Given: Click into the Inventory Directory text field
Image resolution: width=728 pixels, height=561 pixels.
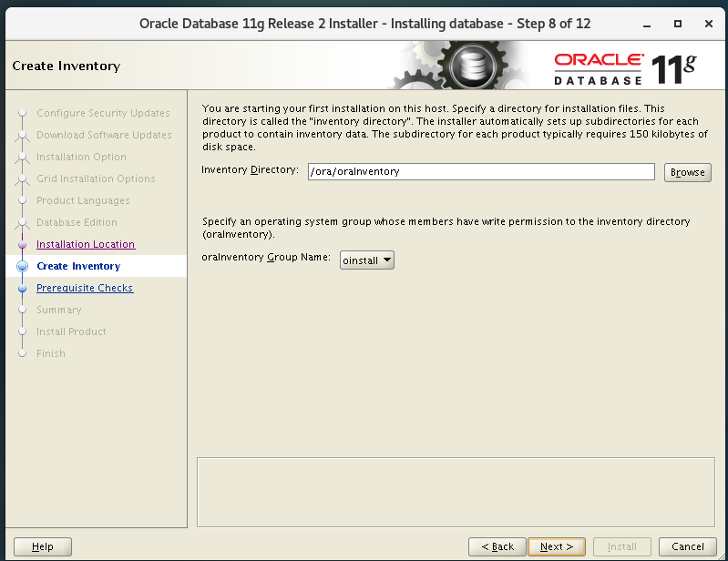Looking at the screenshot, I should 481,172.
